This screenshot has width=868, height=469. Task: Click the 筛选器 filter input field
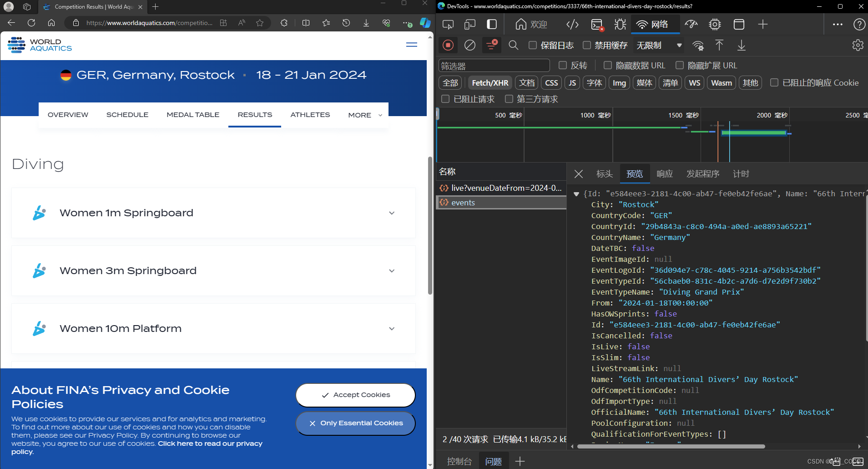[x=494, y=66]
